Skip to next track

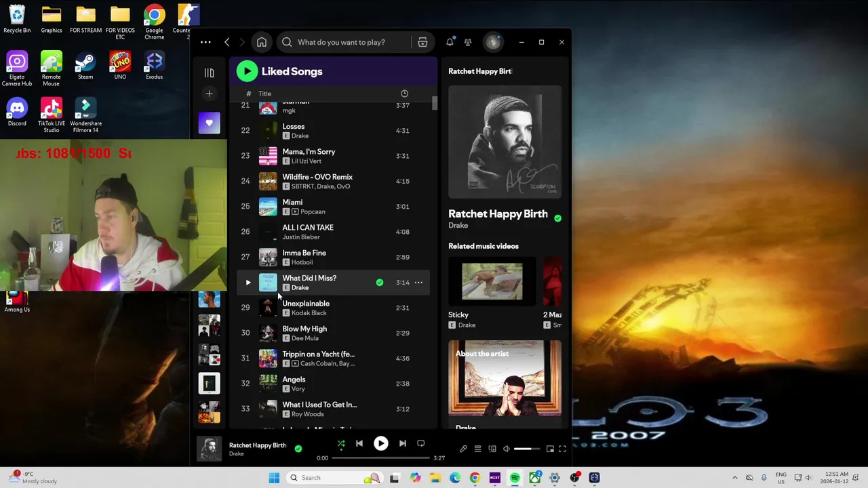coord(403,444)
